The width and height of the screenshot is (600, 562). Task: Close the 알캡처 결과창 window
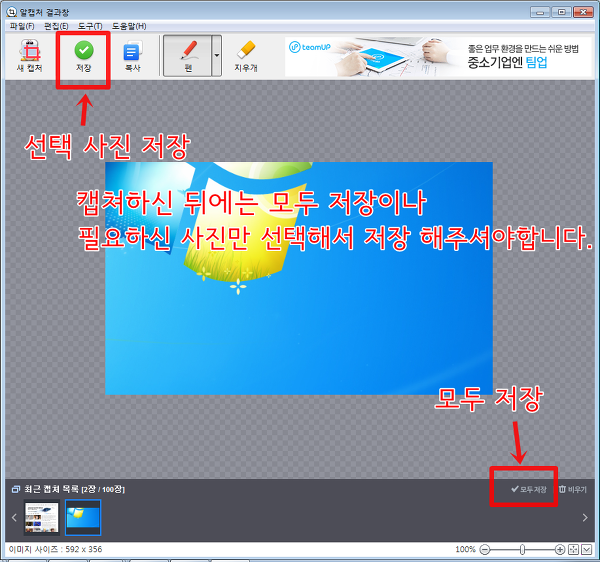[583, 12]
